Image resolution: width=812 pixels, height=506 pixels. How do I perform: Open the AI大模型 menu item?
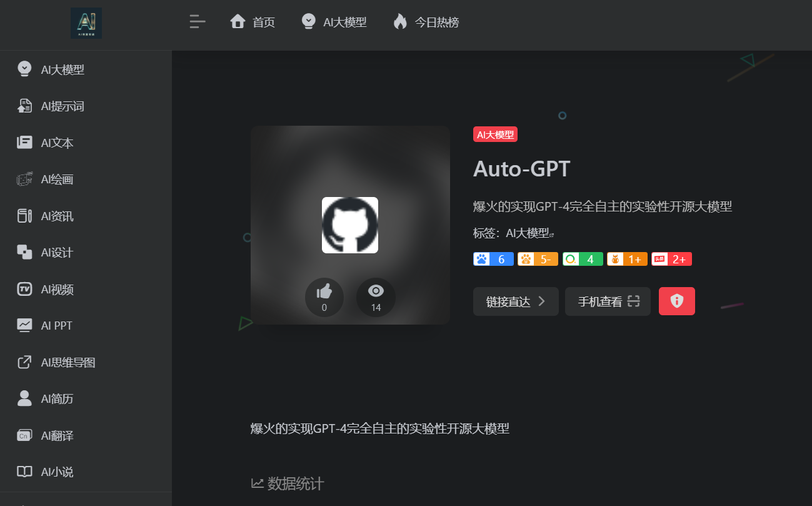pos(334,21)
